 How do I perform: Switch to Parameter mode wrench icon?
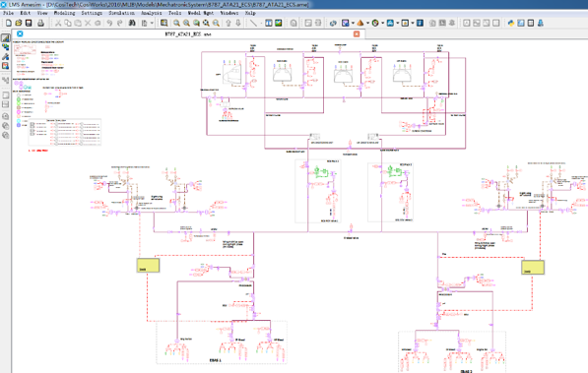click(6, 57)
